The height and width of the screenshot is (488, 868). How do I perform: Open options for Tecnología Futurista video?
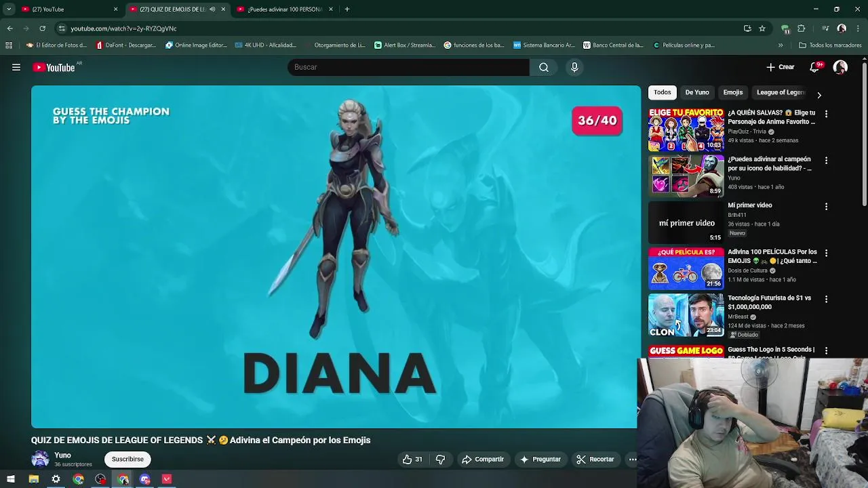point(826,299)
